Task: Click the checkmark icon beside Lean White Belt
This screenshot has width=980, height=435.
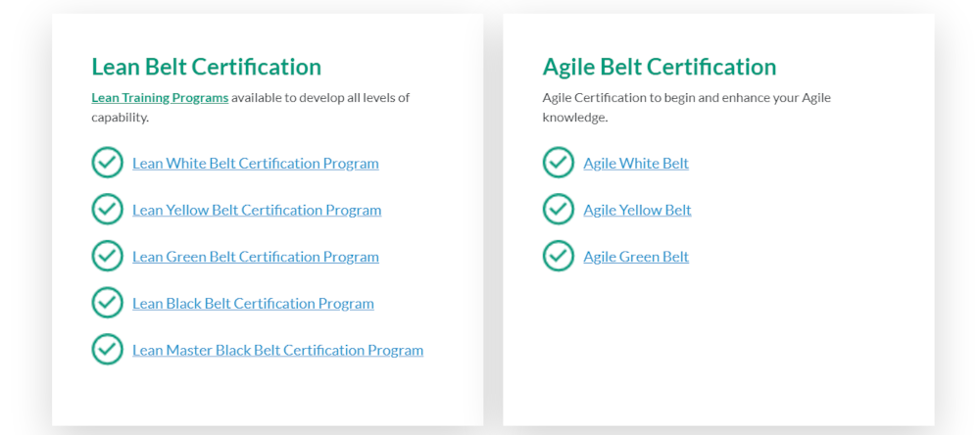Action: pos(107,163)
